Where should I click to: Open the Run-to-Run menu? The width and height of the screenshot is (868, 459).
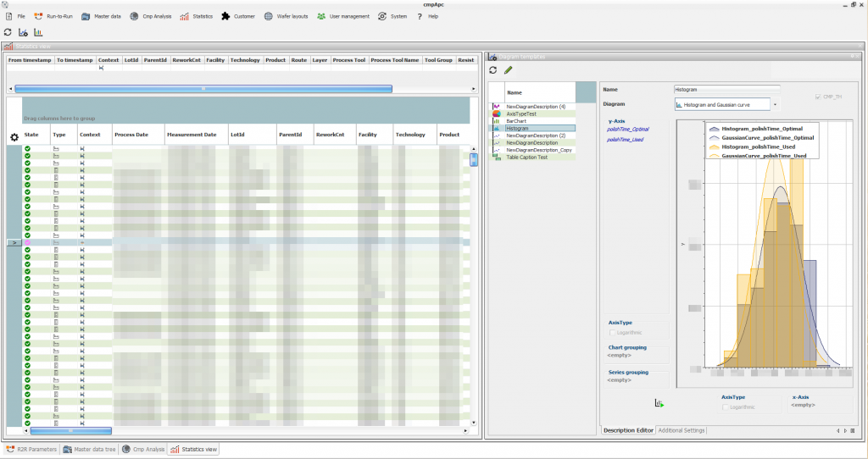click(53, 16)
